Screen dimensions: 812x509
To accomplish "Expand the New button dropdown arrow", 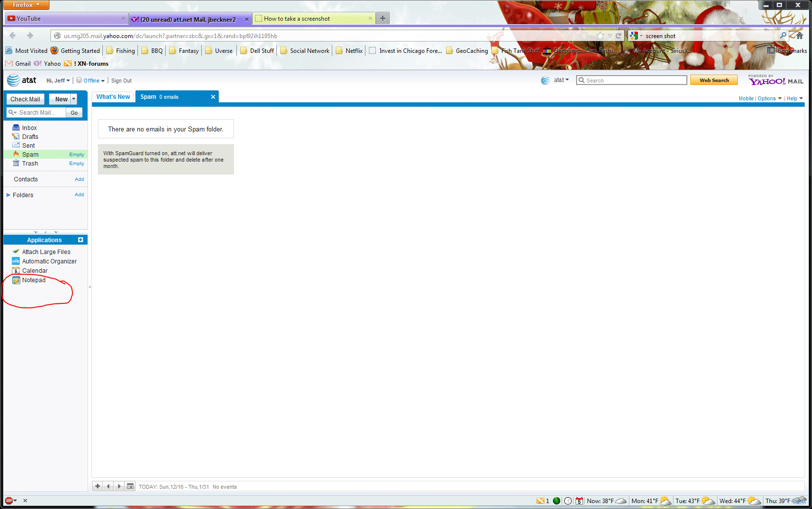I will click(x=74, y=99).
